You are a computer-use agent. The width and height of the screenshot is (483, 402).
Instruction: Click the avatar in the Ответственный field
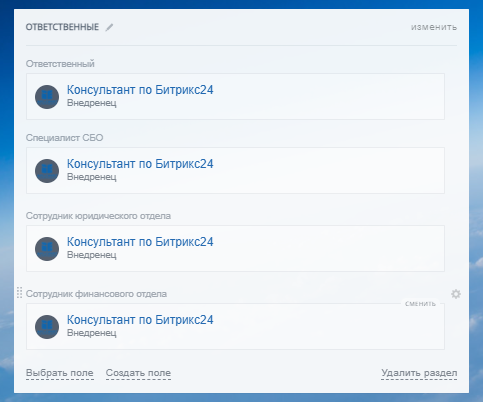point(47,97)
